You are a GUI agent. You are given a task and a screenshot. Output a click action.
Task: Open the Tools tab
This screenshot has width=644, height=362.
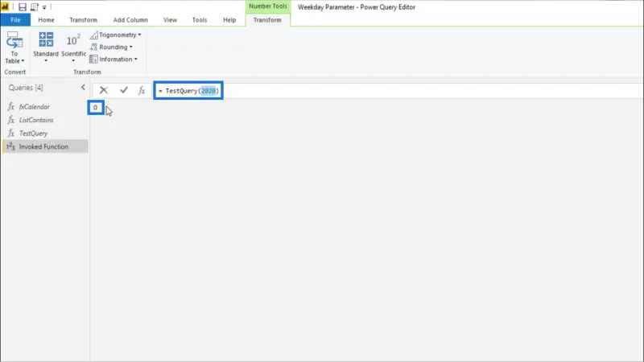click(x=200, y=19)
